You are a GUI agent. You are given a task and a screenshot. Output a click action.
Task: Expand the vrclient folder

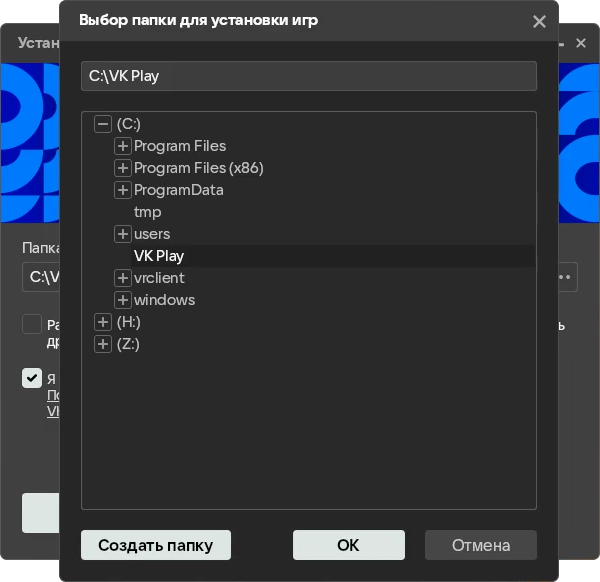pos(122,278)
